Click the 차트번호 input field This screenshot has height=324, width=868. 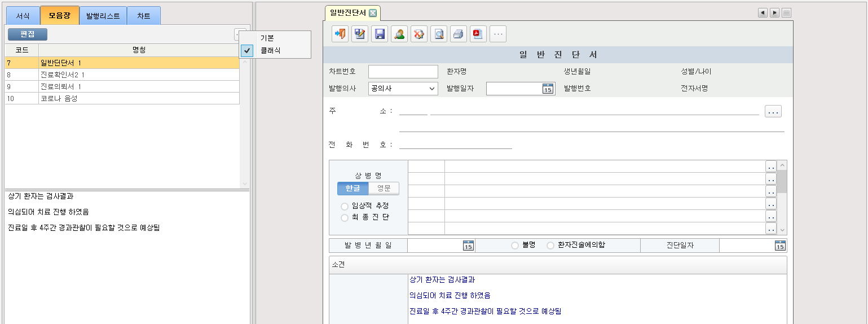tap(403, 72)
